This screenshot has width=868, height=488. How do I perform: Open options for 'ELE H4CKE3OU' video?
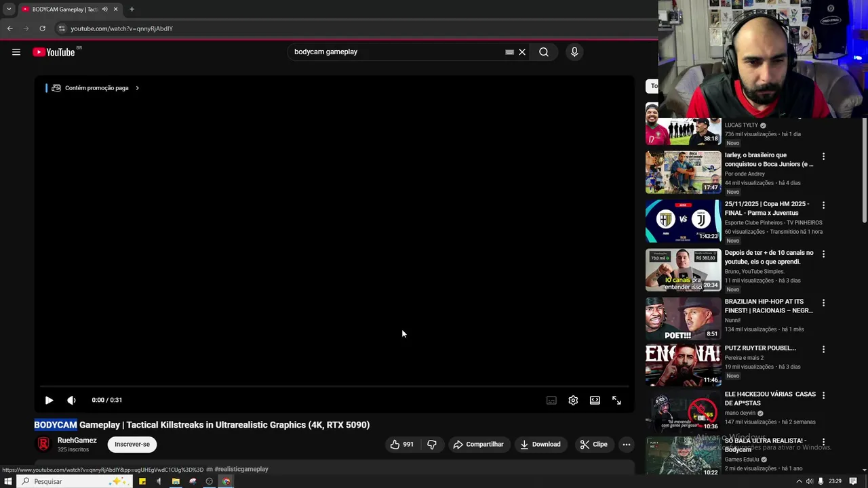pyautogui.click(x=823, y=395)
